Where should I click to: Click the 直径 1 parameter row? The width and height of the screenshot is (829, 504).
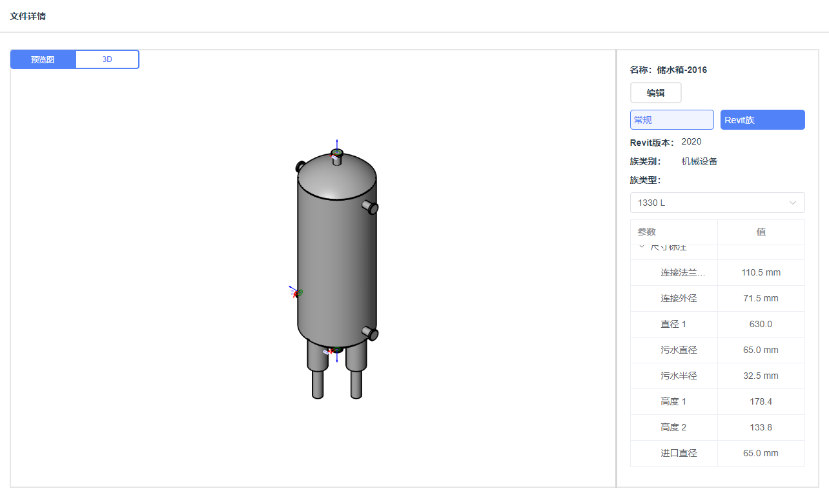tap(673, 324)
